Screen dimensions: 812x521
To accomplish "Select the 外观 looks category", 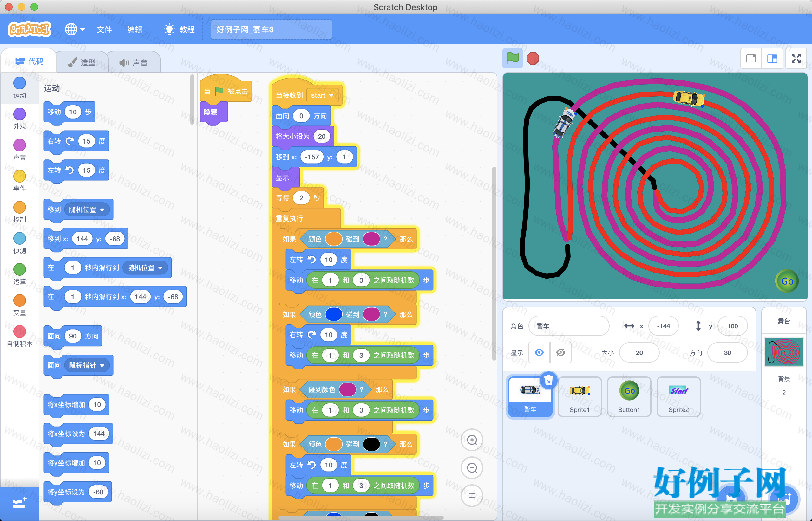I will coord(20,119).
